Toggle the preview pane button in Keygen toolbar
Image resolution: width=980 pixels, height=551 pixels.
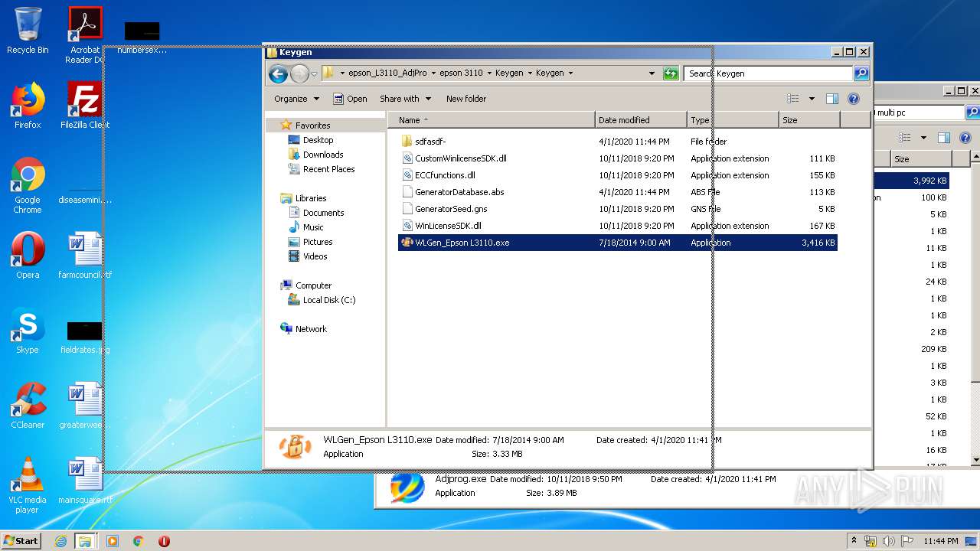832,99
